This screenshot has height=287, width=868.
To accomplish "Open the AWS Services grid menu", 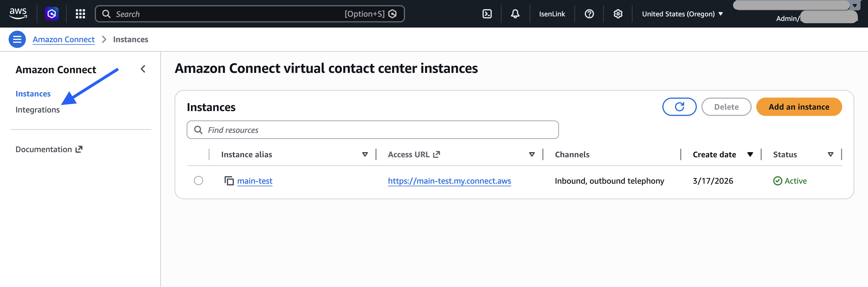I will [x=80, y=14].
